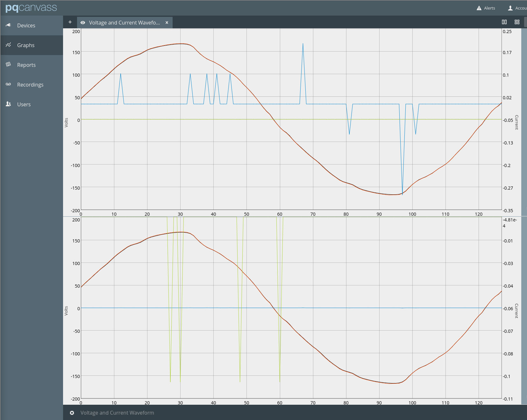This screenshot has height=420, width=527.
Task: Select the Users people icon
Action: click(x=9, y=104)
